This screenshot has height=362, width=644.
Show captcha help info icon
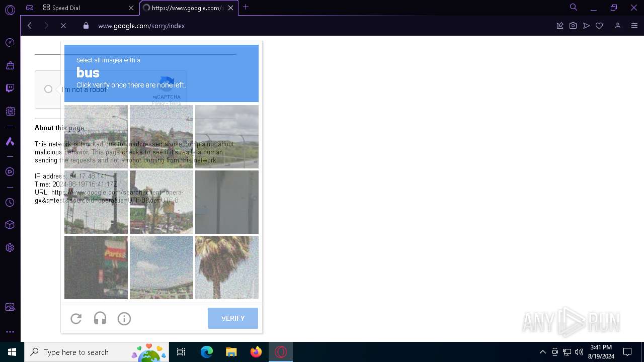124,318
